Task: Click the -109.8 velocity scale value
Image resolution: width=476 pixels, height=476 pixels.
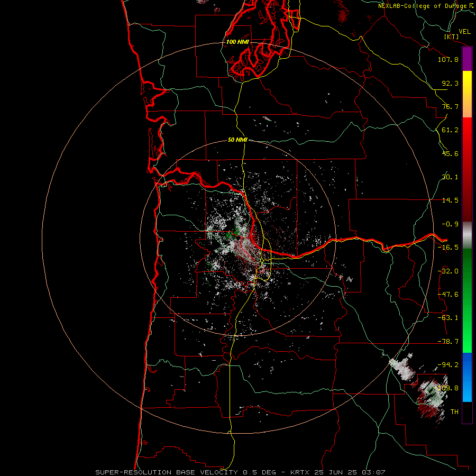Action: tap(446, 388)
